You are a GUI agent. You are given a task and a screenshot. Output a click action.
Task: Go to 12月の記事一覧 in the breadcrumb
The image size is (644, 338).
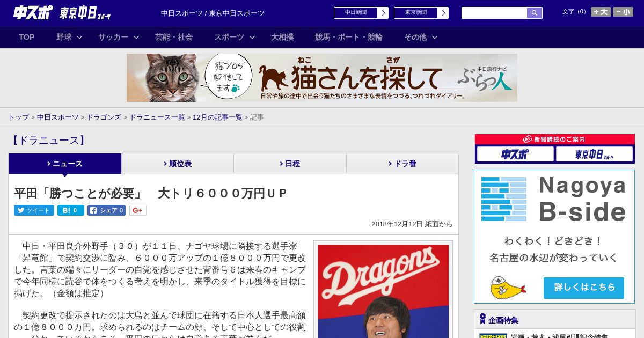click(217, 117)
